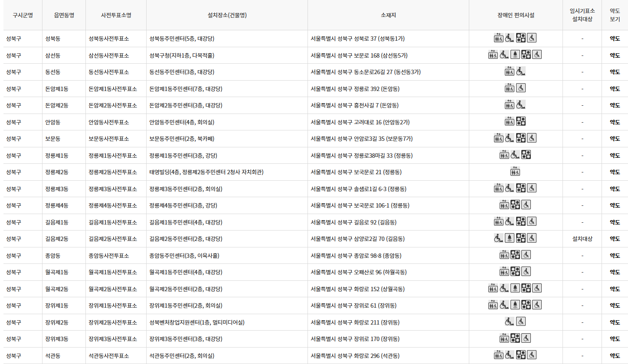Viewport: 628px width, 364px height.
Task: Click the call bell icon in the 길음제2동 row
Action: tap(509, 237)
